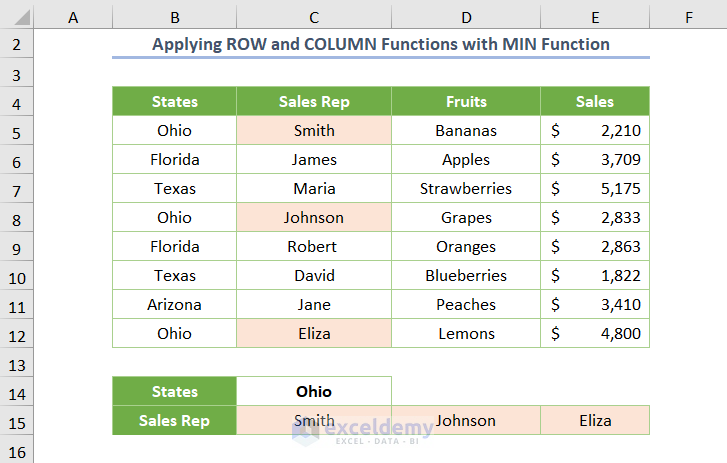
Task: Select the row 12 header
Action: 17,334
